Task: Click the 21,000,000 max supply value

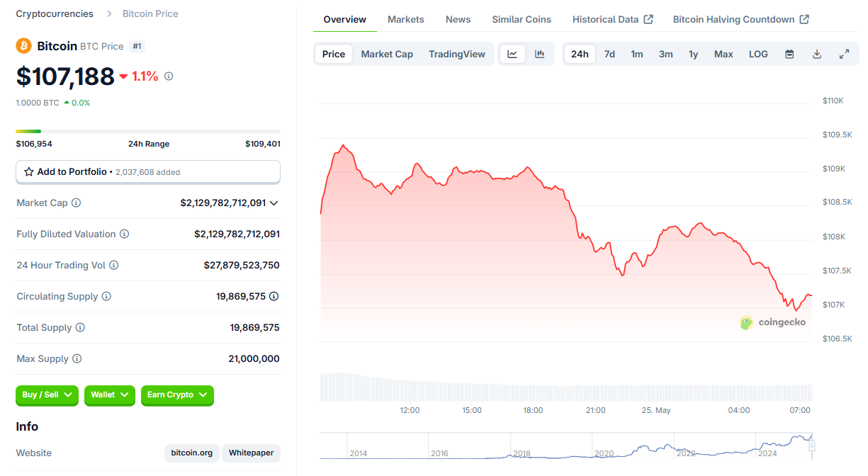Action: [x=254, y=358]
